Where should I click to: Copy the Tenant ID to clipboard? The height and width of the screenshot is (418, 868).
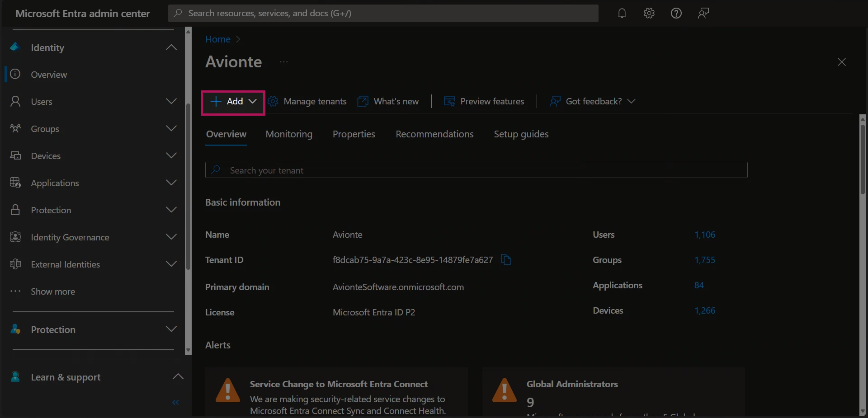(506, 260)
